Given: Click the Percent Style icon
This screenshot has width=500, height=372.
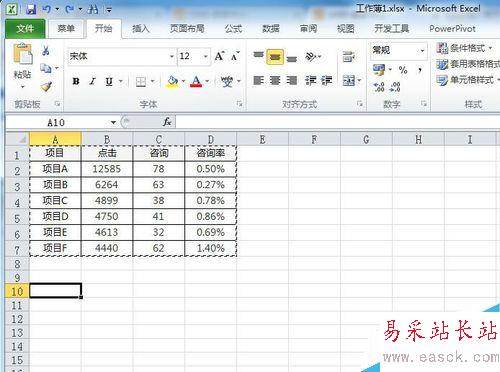Looking at the screenshot, I should point(403,70).
